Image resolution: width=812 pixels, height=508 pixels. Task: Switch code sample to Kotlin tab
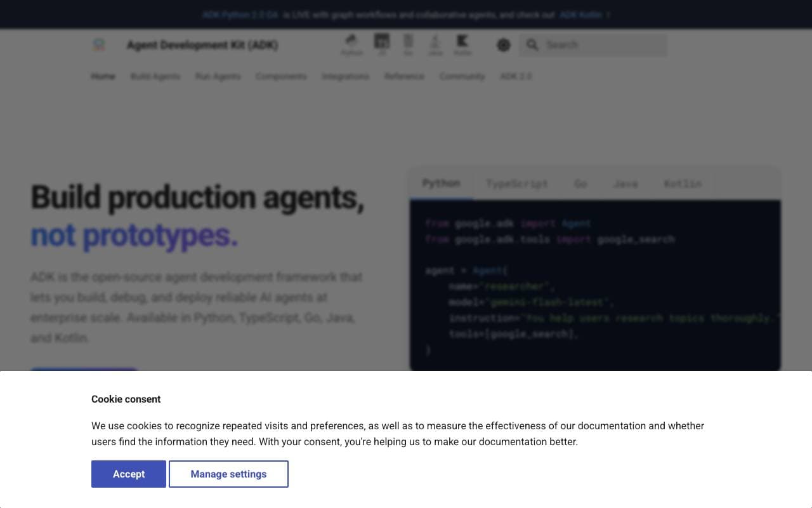(683, 184)
